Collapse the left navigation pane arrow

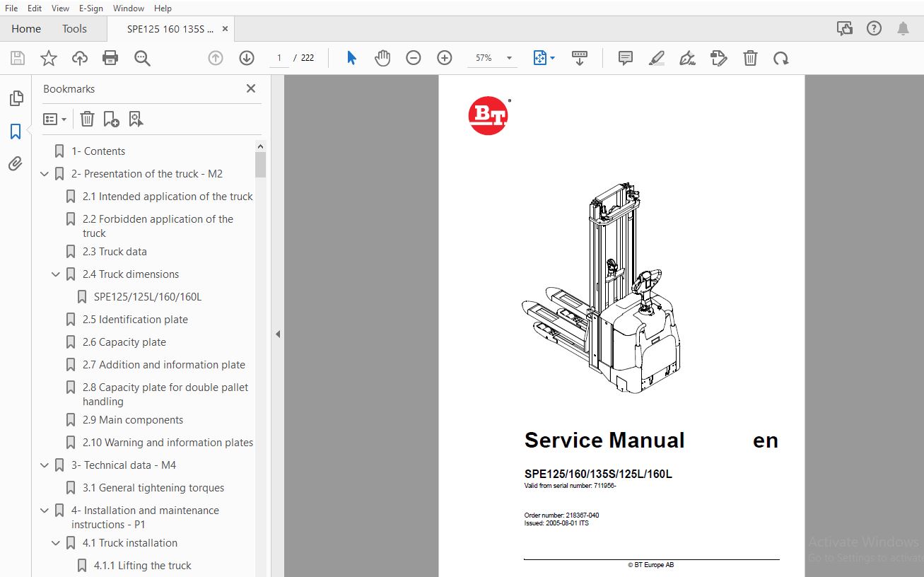coord(278,334)
